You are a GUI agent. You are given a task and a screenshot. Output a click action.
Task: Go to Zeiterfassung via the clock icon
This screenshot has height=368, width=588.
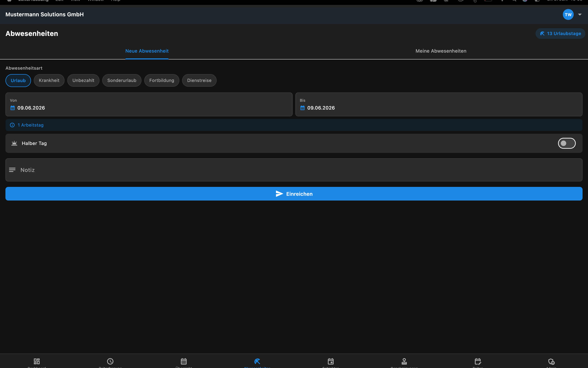[110, 361]
